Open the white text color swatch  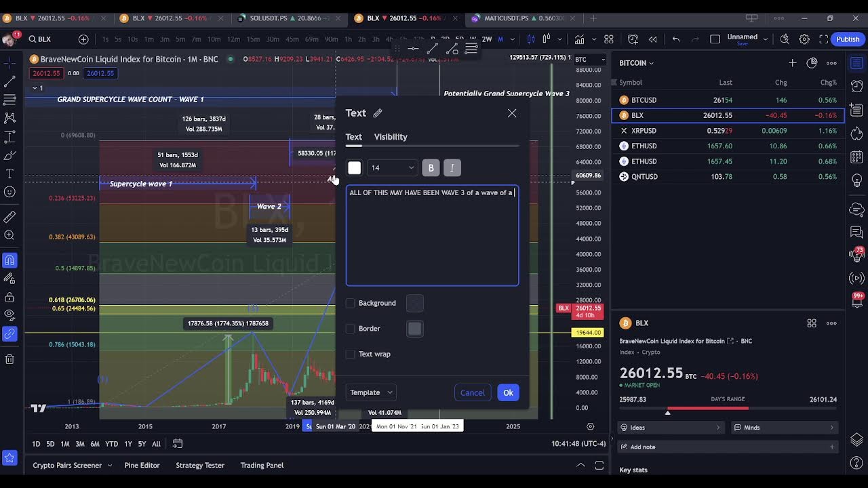pos(354,167)
